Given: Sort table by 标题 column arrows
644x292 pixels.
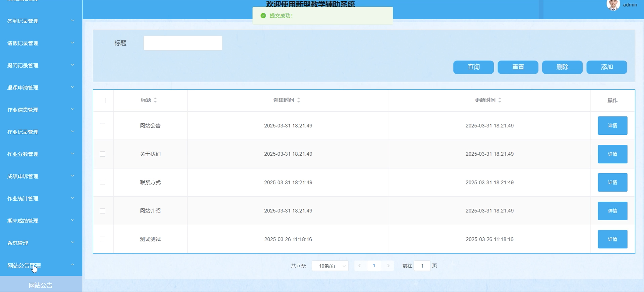Looking at the screenshot, I should click(x=155, y=100).
